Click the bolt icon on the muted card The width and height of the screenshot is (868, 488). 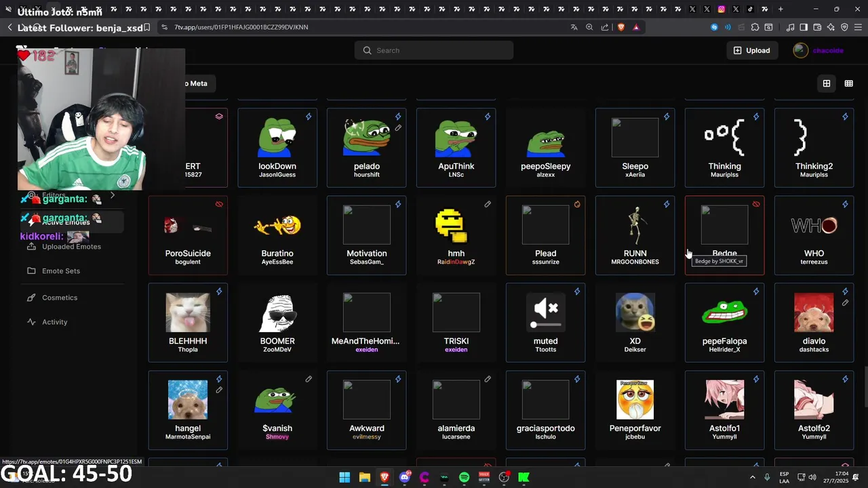pos(577,291)
